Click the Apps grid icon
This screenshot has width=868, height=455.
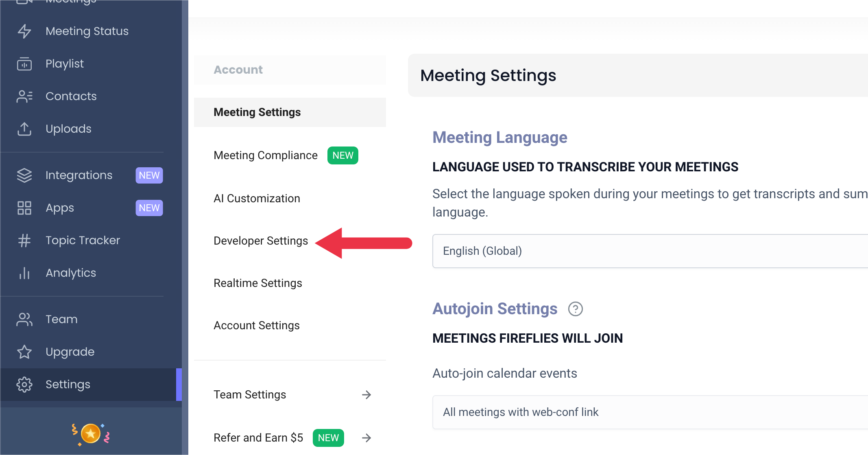tap(24, 208)
